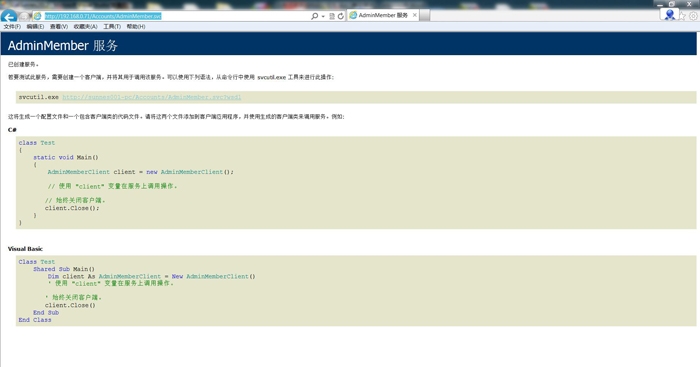Minimize the browser window
The height and width of the screenshot is (367, 700).
660,4
